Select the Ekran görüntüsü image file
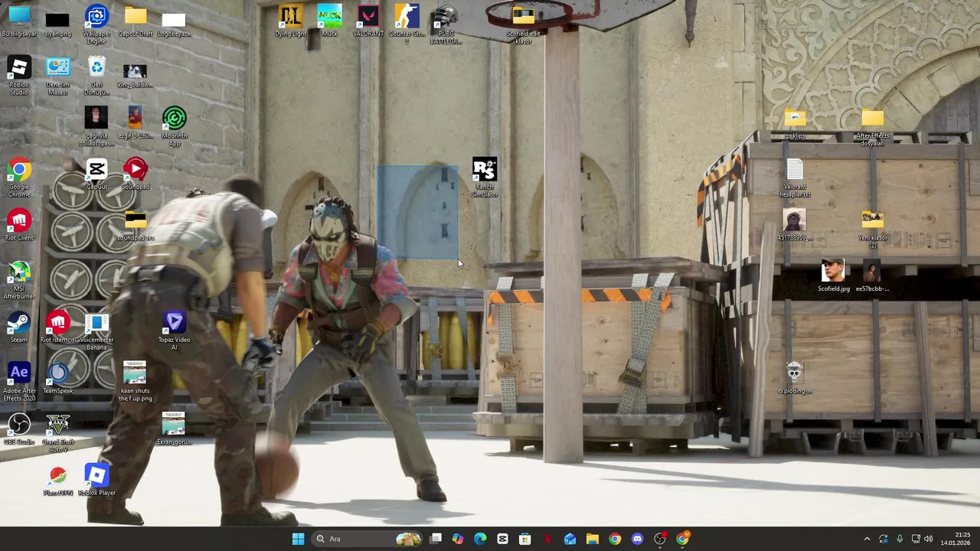This screenshot has height=551, width=980. pyautogui.click(x=175, y=430)
